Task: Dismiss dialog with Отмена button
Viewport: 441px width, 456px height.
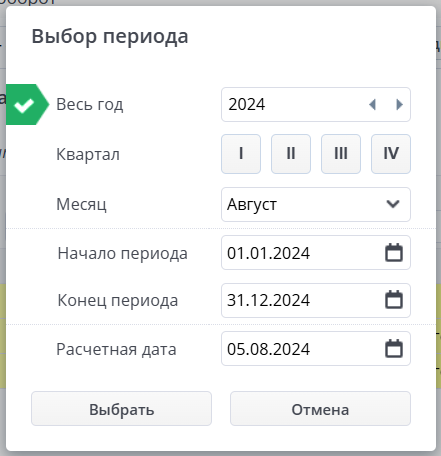Action: tap(320, 408)
